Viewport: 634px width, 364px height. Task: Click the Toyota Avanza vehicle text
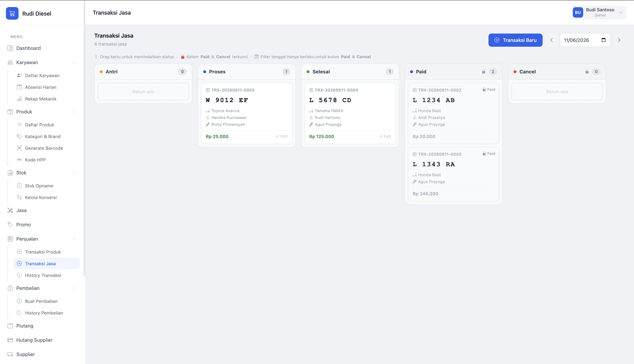[225, 111]
